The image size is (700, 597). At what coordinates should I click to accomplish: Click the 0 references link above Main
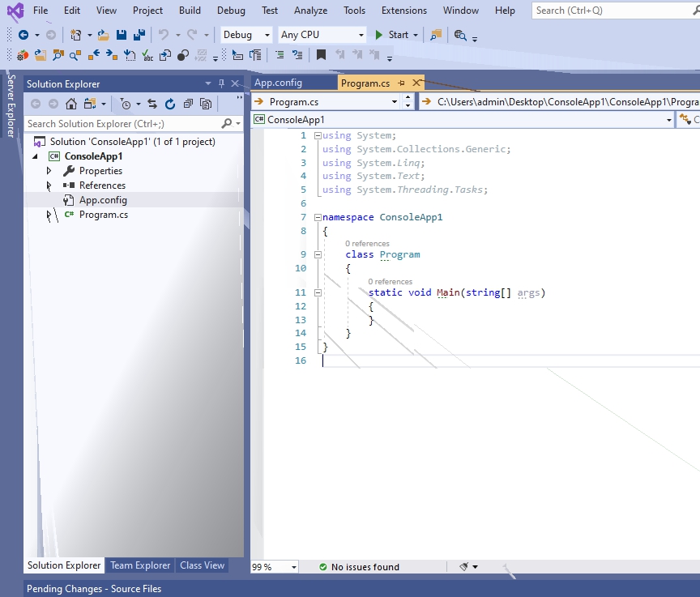[x=391, y=282]
